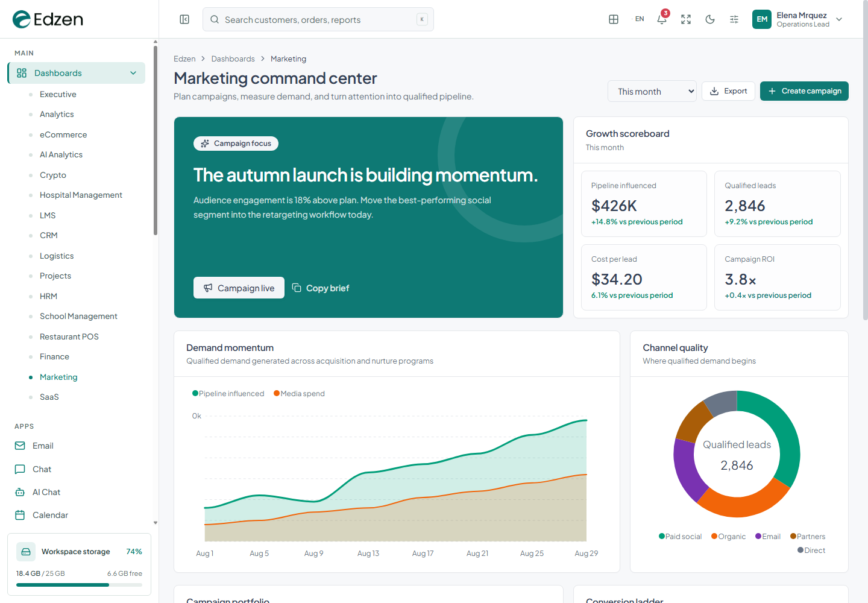Expand the user profile menu chevron

tap(839, 19)
